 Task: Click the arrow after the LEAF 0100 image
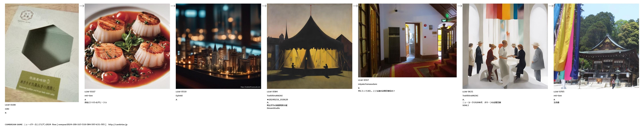(81, 6)
